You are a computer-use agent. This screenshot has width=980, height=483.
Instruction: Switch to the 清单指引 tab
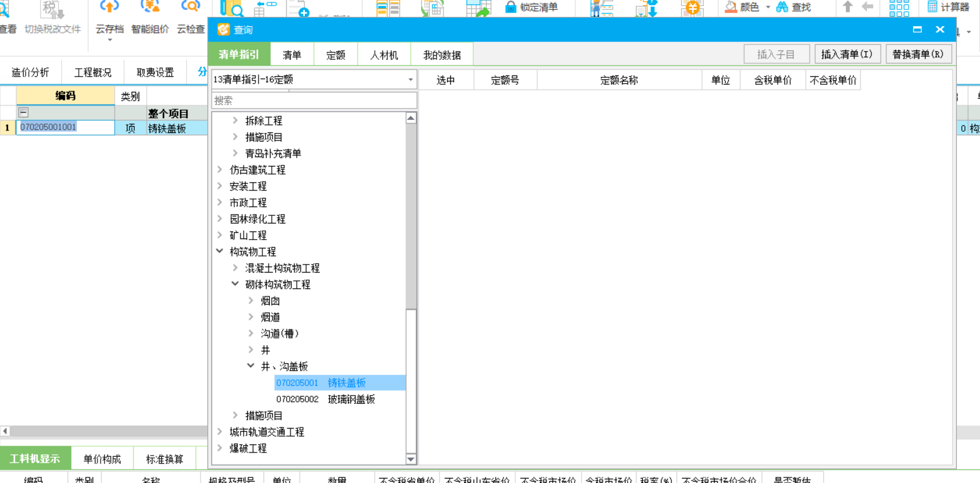pyautogui.click(x=239, y=54)
